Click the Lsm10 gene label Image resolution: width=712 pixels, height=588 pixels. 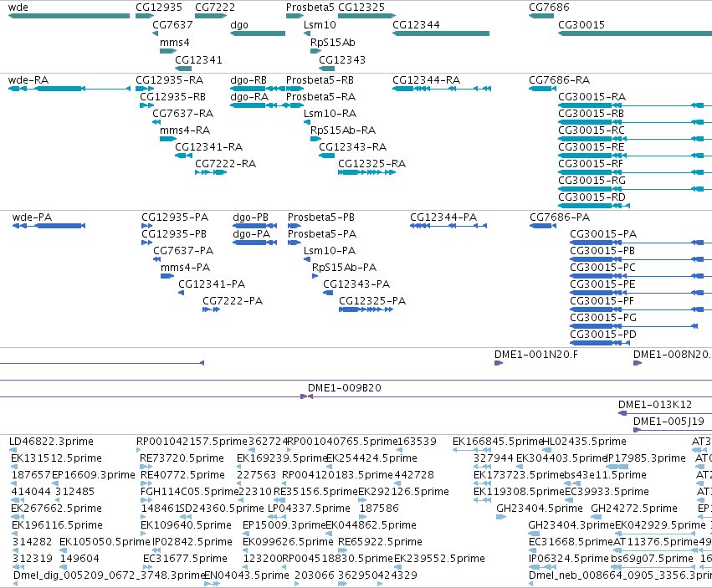tap(320, 25)
